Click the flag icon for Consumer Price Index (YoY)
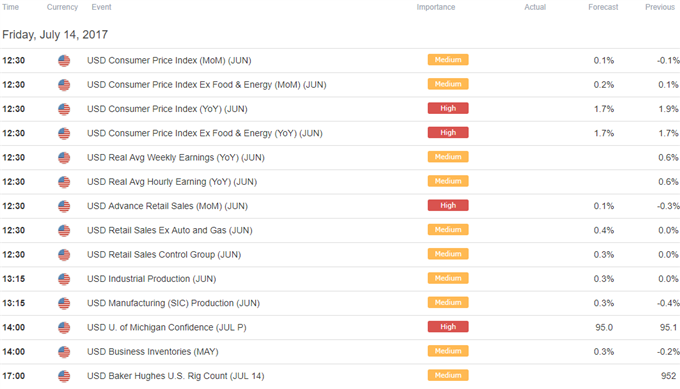The height and width of the screenshot is (389, 680). pos(64,109)
